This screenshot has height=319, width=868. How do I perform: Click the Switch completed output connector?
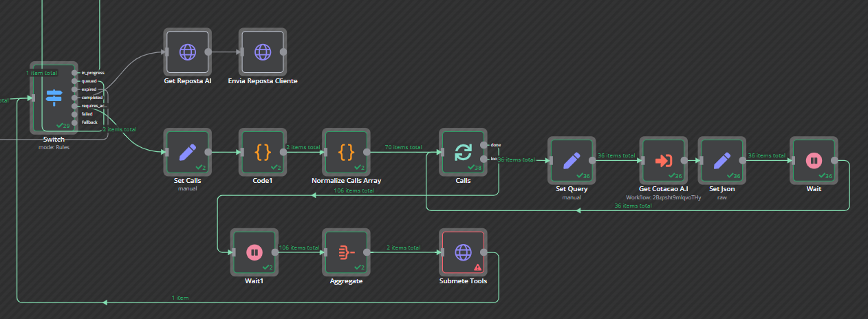75,98
